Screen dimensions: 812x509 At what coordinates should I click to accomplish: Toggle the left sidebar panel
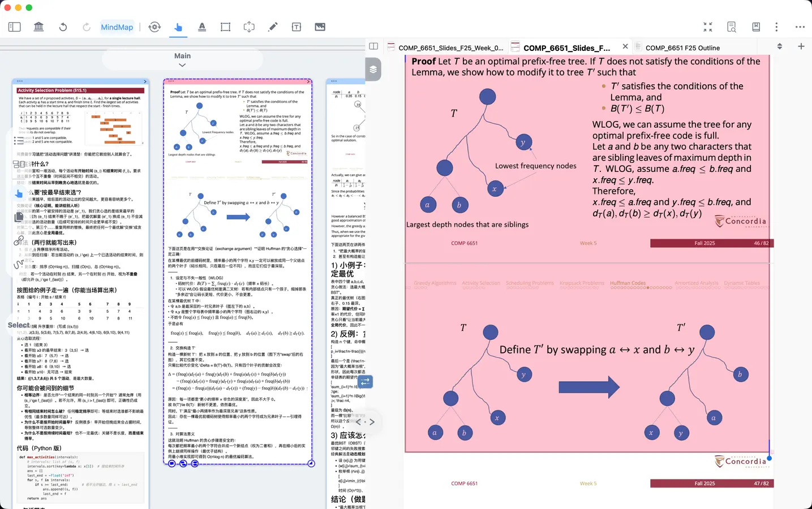pyautogui.click(x=15, y=27)
